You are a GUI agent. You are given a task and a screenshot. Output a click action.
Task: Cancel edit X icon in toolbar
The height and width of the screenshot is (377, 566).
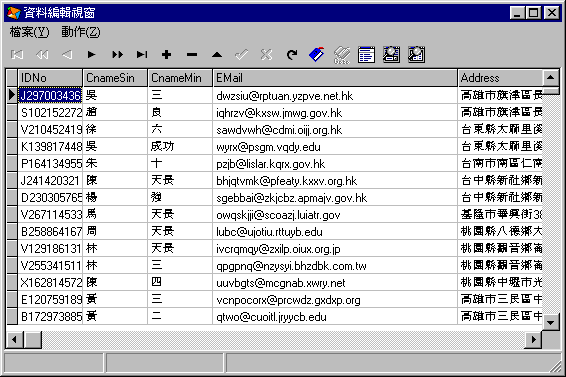click(x=266, y=55)
